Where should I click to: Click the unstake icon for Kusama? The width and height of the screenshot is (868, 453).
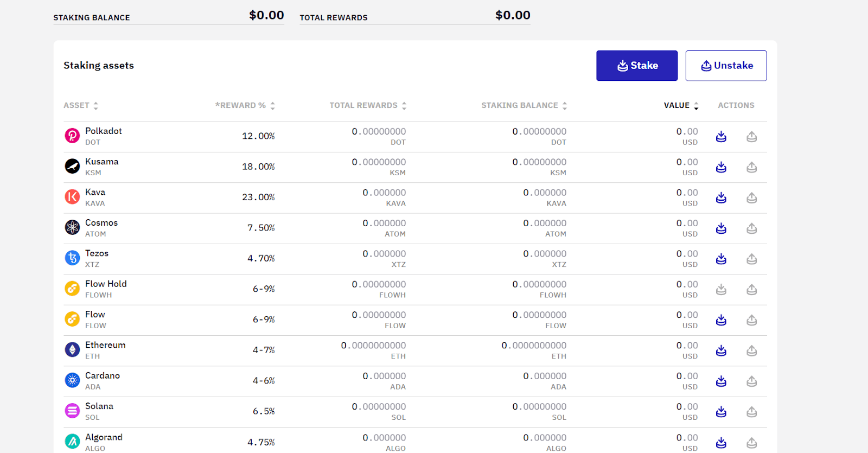point(751,167)
